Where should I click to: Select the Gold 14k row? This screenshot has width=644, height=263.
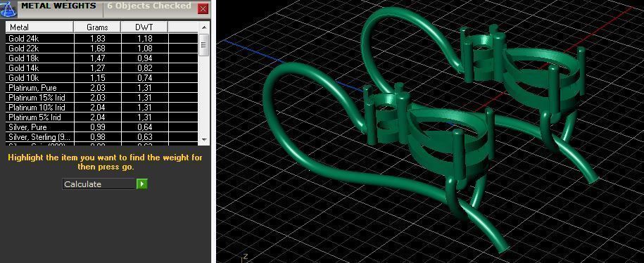(102, 68)
